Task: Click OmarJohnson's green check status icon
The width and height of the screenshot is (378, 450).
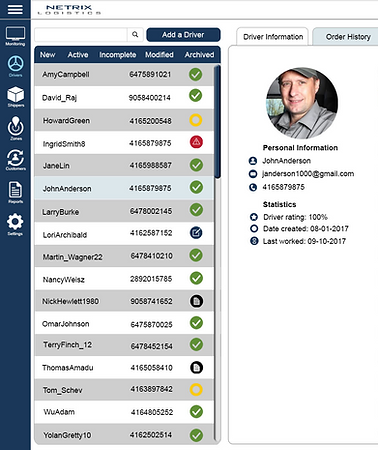Action: tap(196, 323)
